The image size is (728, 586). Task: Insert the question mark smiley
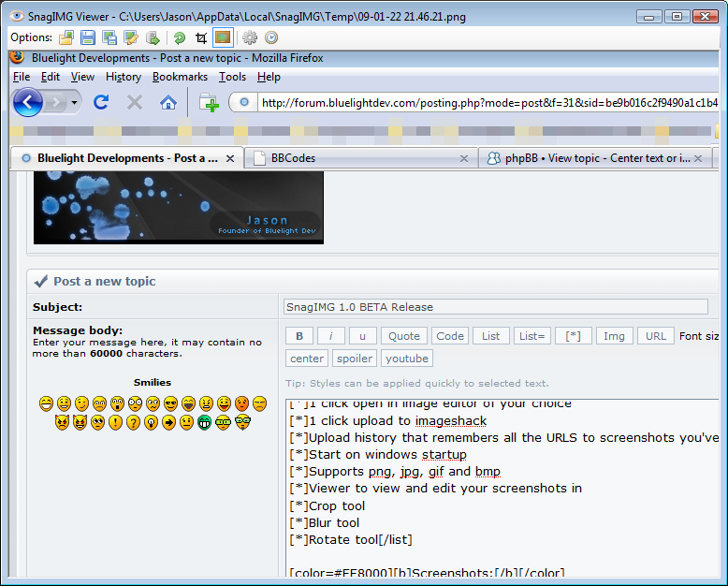point(133,422)
